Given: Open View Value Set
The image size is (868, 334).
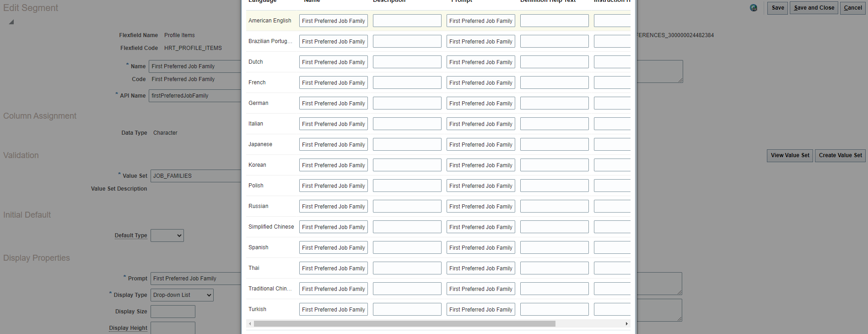Looking at the screenshot, I should (x=790, y=155).
